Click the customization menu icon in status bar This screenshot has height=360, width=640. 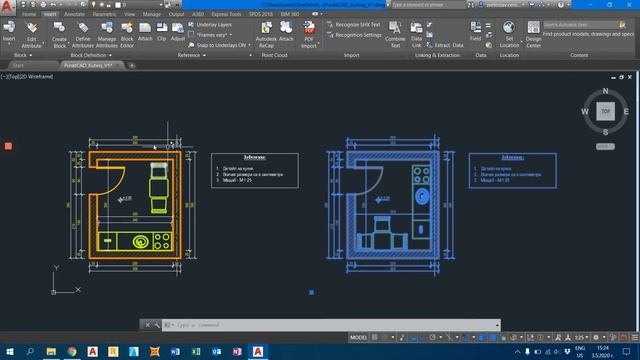click(634, 338)
